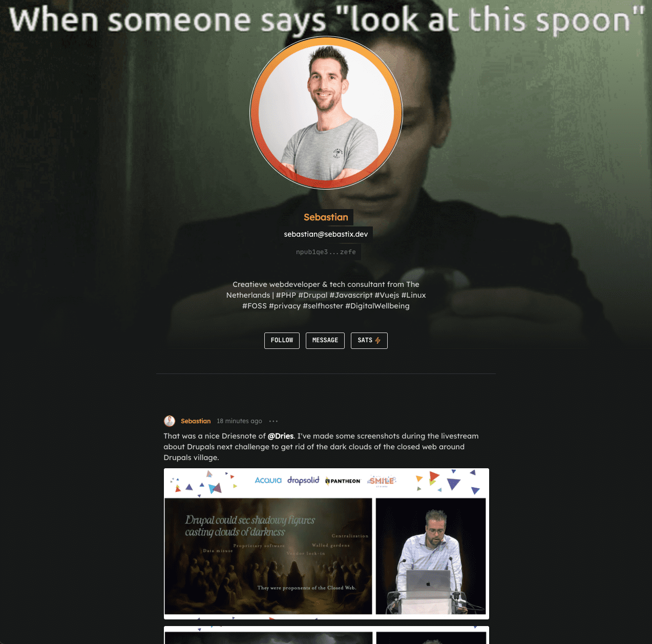This screenshot has width=652, height=644.
Task: Click the Smile logo in screenshot
Action: (x=382, y=481)
